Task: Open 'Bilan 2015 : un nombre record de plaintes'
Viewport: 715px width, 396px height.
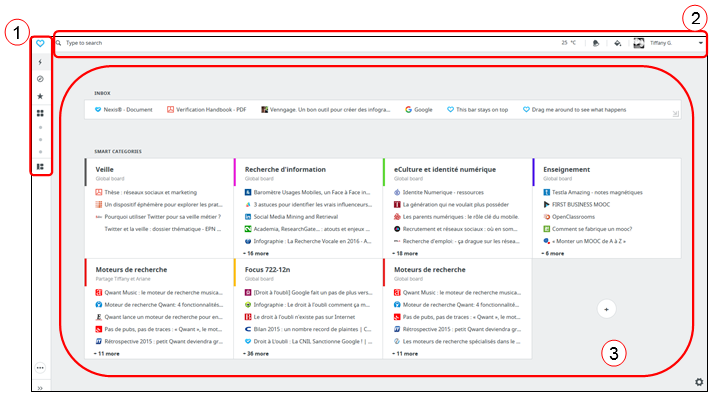Action: coord(308,329)
